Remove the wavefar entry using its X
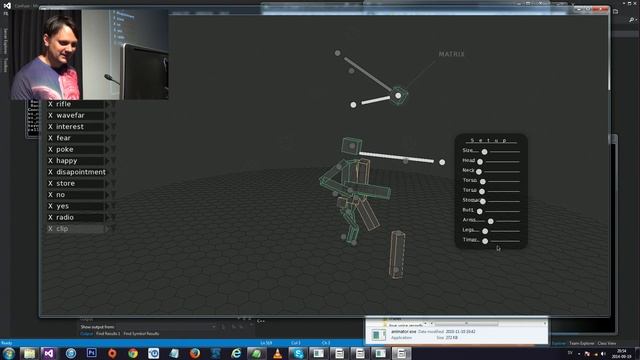The width and height of the screenshot is (640, 360). tap(50, 116)
